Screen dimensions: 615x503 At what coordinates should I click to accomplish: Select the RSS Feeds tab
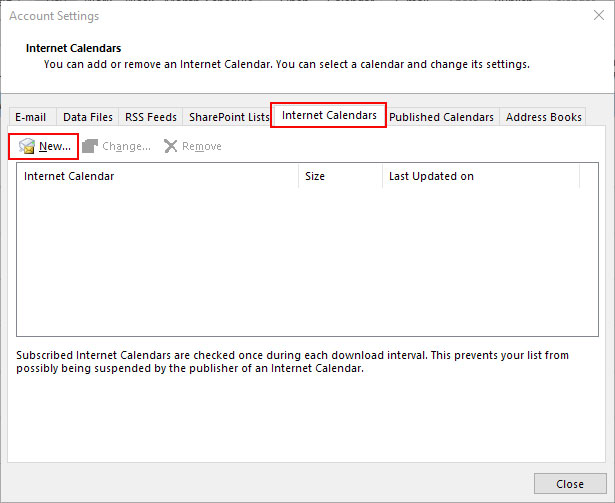coord(151,117)
